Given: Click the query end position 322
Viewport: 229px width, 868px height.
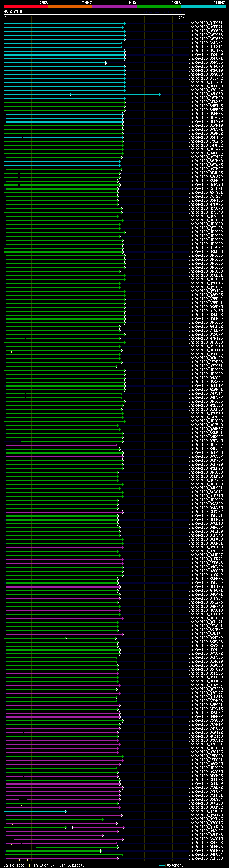Looking at the screenshot, I should [x=181, y=18].
